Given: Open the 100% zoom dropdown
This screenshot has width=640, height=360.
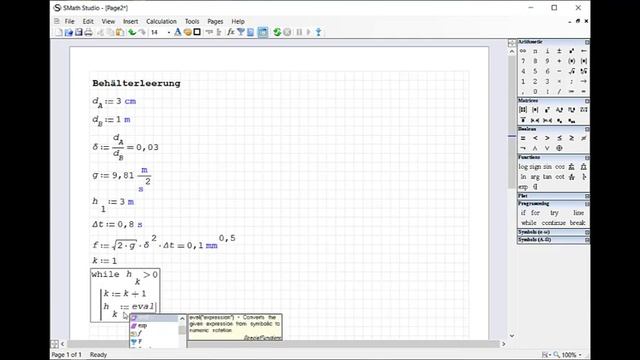Looking at the screenshot, I should [580, 355].
